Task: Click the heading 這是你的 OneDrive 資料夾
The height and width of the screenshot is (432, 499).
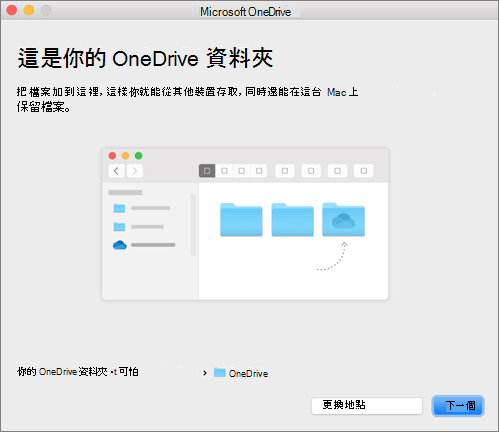Action: click(x=145, y=58)
